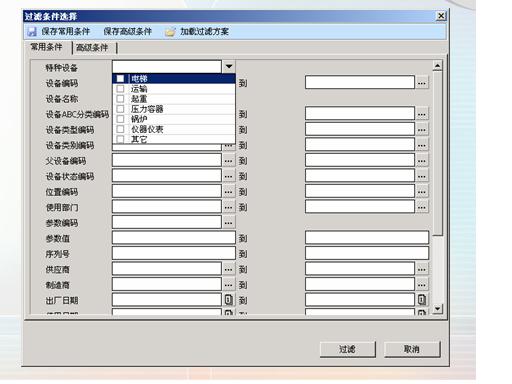512x384 pixels.
Task: Open browse button for 制造商 start value
Action: coord(229,285)
